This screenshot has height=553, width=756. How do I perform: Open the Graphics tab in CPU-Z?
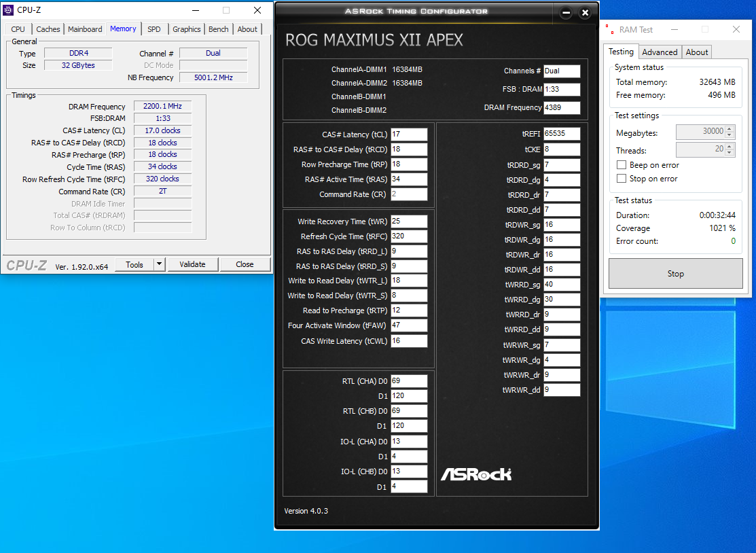click(187, 29)
